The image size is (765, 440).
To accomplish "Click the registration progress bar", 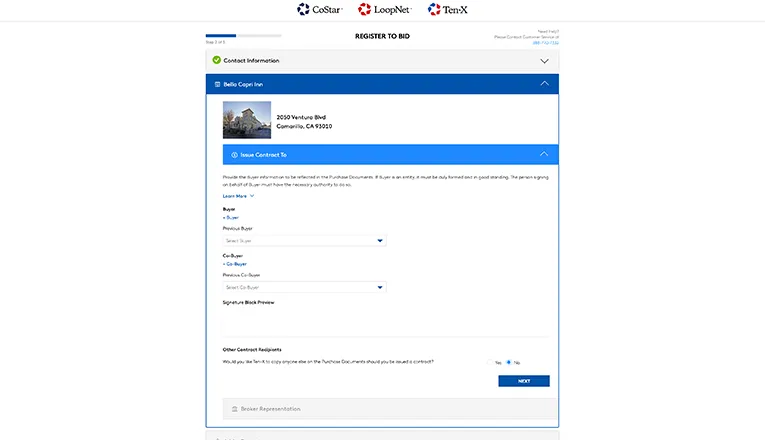I will tap(243, 36).
